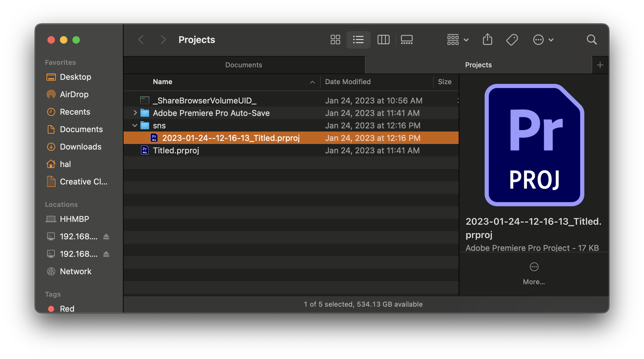
Task: Click the Adobe Premiere Pro Auto-Save folder icon
Action: pos(145,113)
